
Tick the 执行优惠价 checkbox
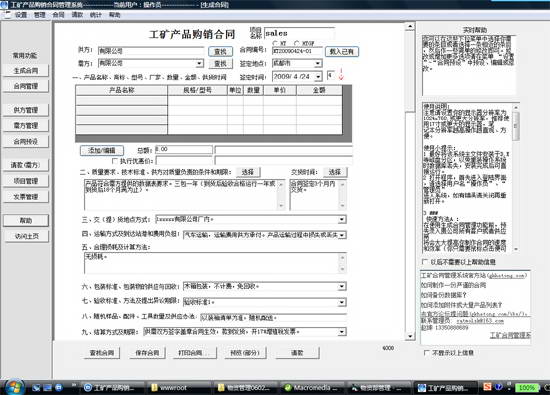[115, 161]
